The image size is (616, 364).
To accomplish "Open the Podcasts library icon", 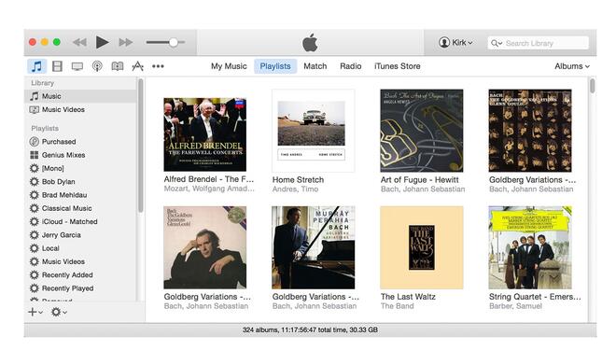I will pyautogui.click(x=97, y=66).
